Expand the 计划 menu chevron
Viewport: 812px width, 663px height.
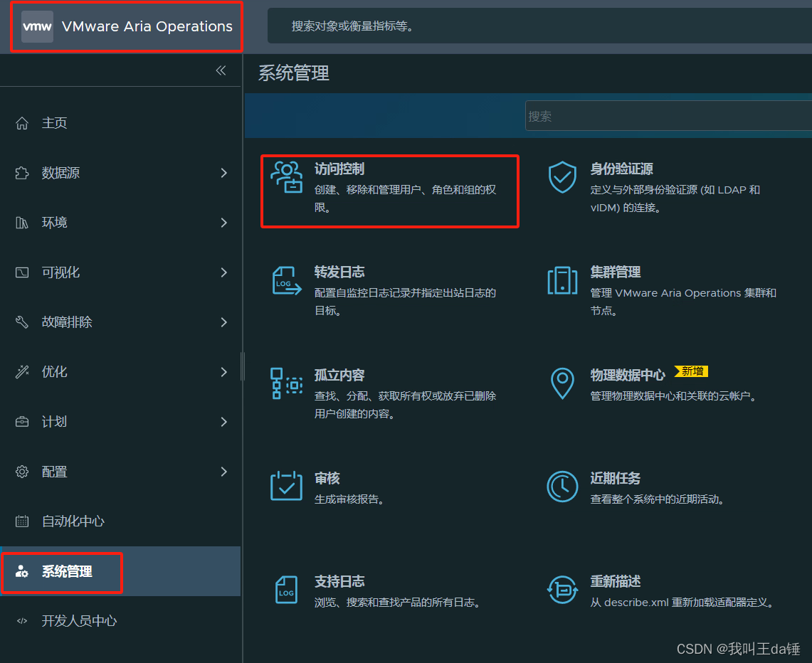click(223, 422)
